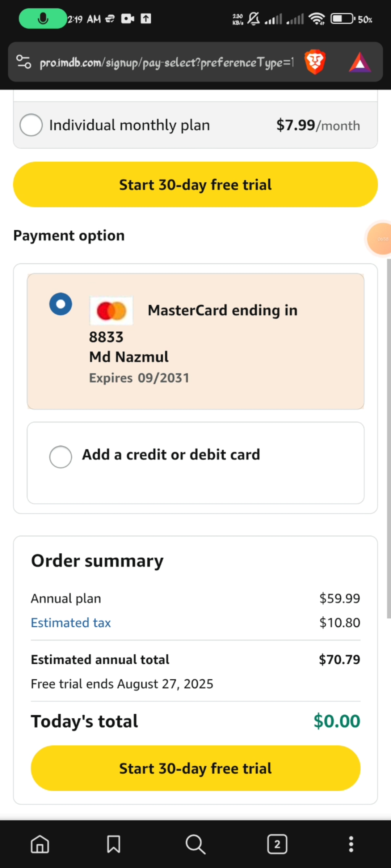Viewport: 391px width, 868px height.
Task: Select Individual monthly plan radio button
Action: 31,125
